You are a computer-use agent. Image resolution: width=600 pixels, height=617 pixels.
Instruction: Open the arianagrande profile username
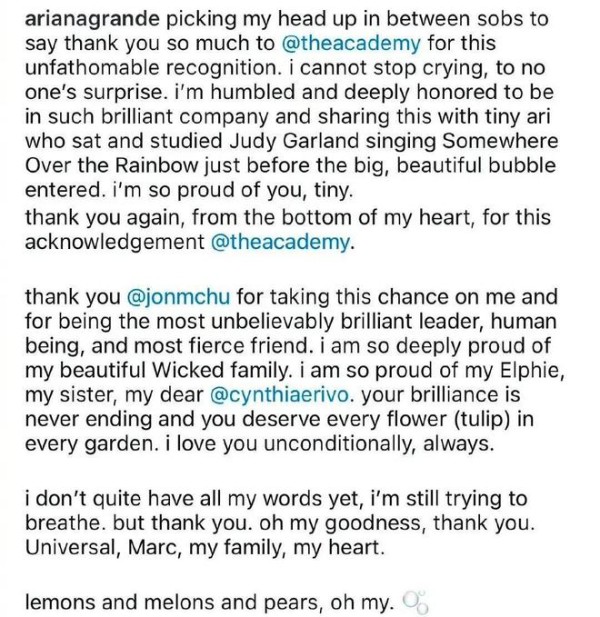[92, 20]
